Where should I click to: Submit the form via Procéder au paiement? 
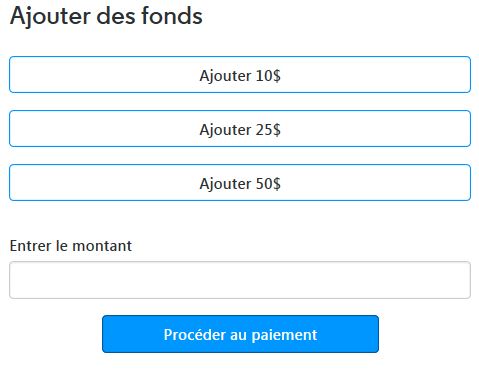pyautogui.click(x=240, y=334)
